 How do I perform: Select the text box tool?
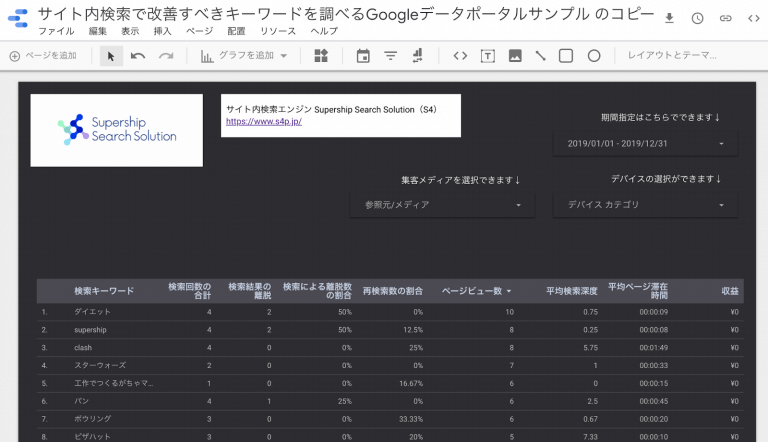coord(487,56)
